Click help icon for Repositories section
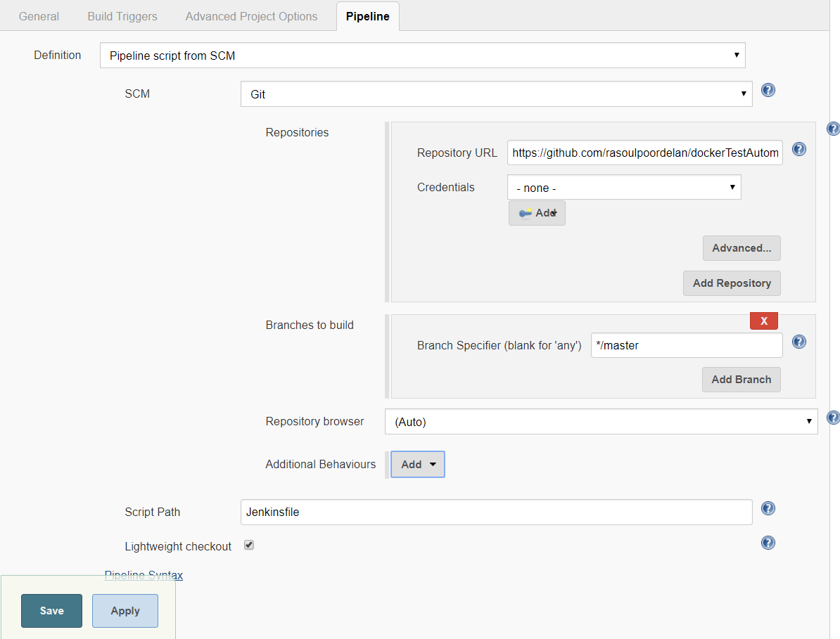840x639 pixels. [833, 129]
